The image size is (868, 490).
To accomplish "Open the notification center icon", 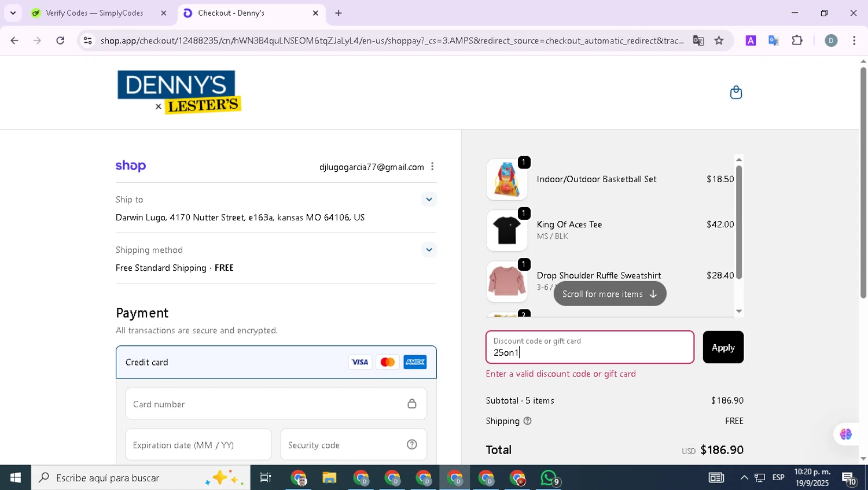I will (849, 478).
